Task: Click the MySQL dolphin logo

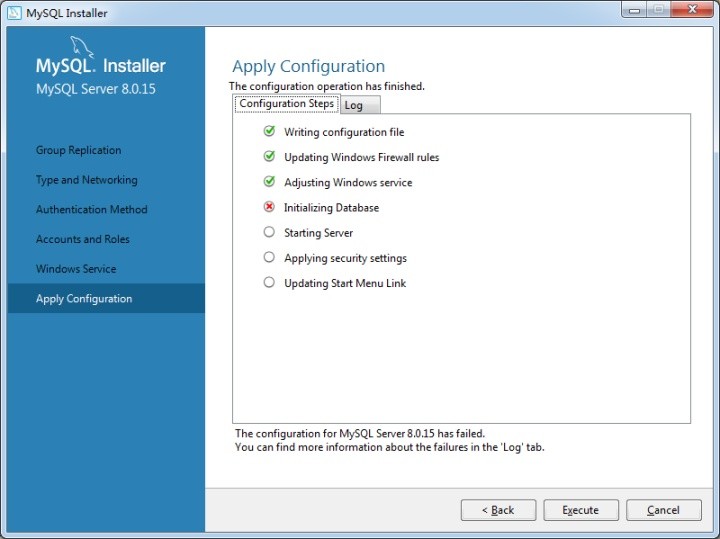Action: point(82,47)
